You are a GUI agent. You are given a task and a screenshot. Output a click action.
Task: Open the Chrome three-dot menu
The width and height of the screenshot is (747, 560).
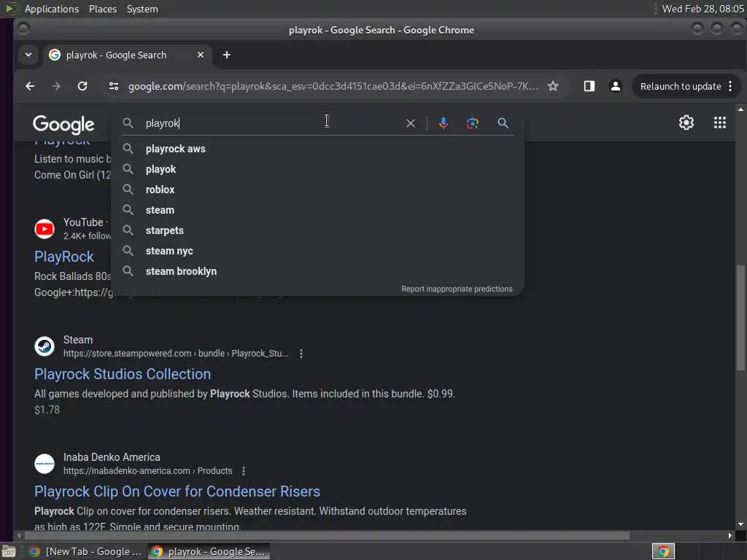pyautogui.click(x=730, y=86)
